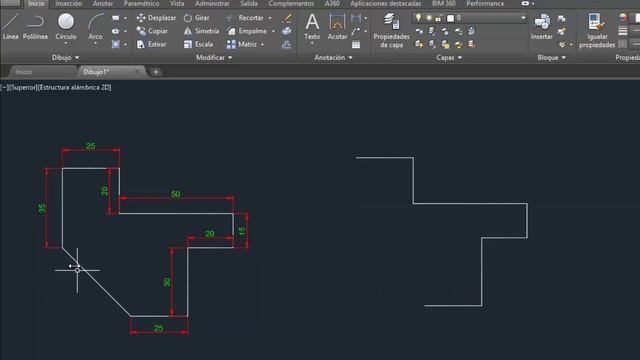Expand the Modificar panel
The height and width of the screenshot is (360, 640).
click(214, 58)
